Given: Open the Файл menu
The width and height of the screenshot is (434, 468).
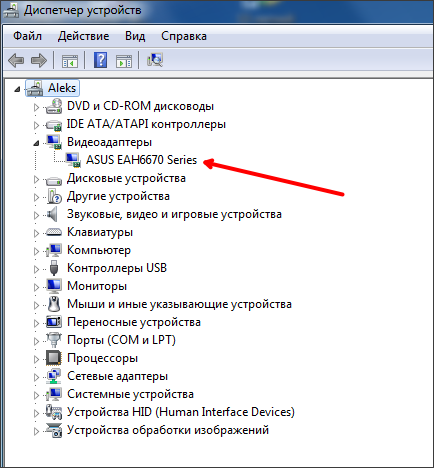Looking at the screenshot, I should pyautogui.click(x=27, y=36).
